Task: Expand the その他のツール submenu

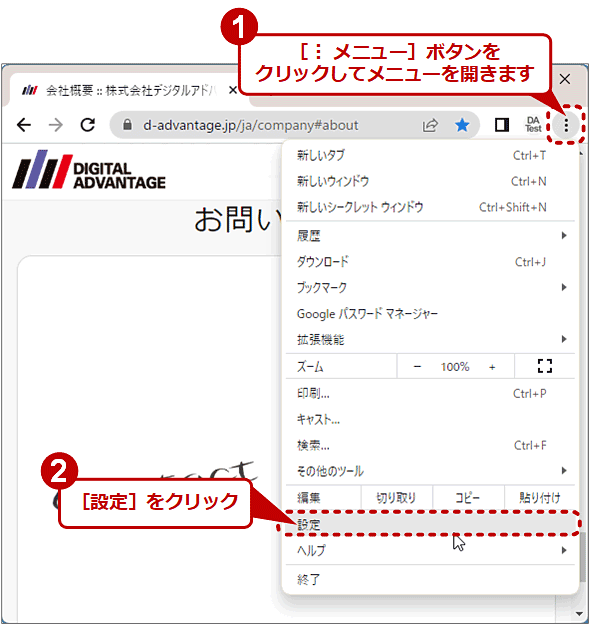Action: (x=430, y=471)
